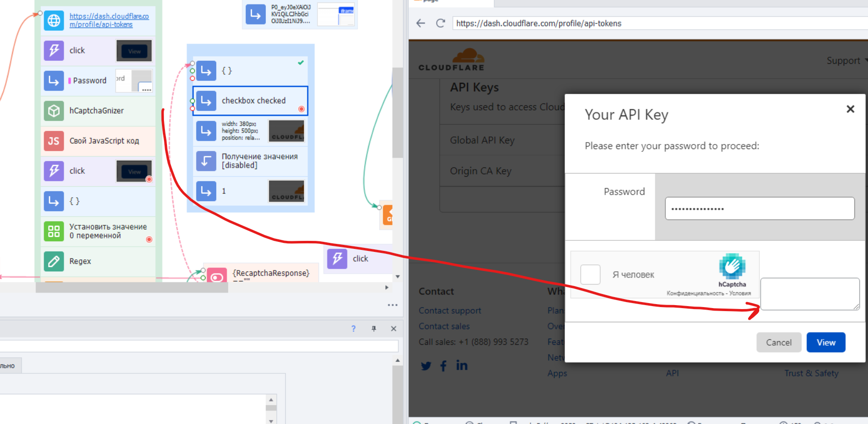Toggle the red breakpoint dot on checkbox checked action
Viewport: 868px width, 424px height.
(x=301, y=109)
